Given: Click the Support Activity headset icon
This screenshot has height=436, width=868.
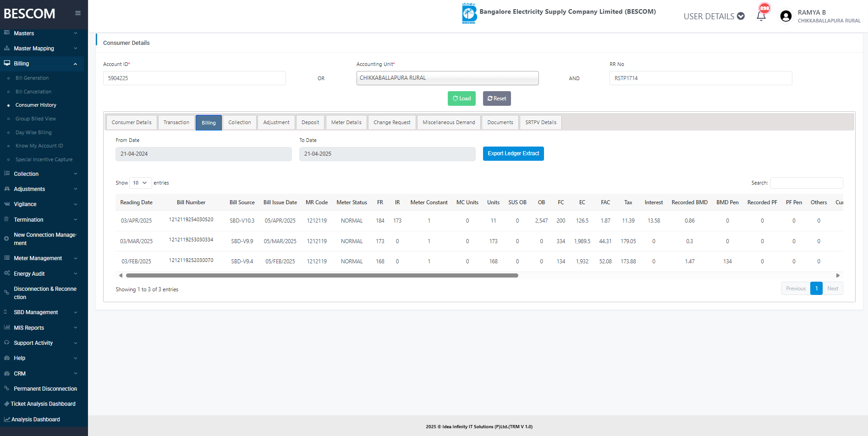Looking at the screenshot, I should (7, 343).
